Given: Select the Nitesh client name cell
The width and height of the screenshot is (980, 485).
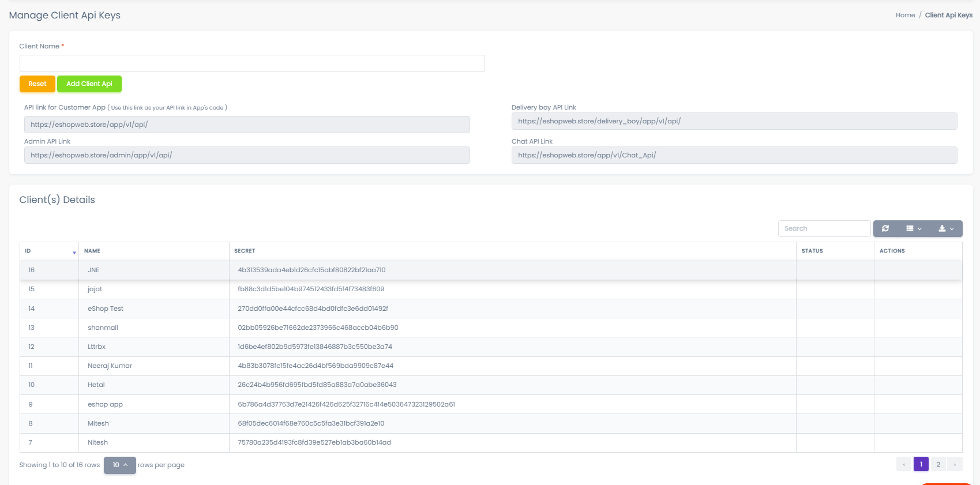Looking at the screenshot, I should tap(154, 442).
